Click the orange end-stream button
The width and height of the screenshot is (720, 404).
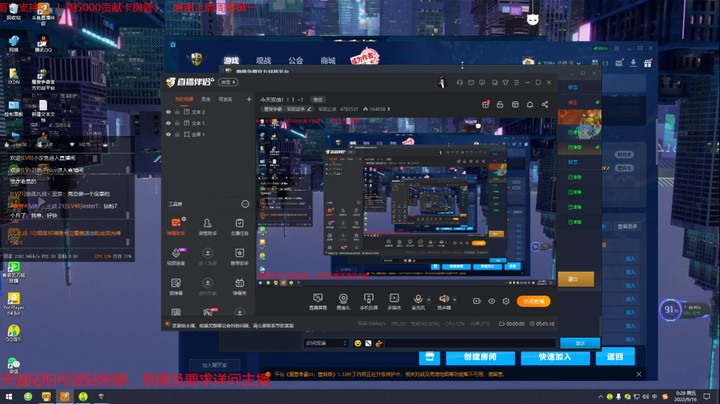(x=533, y=301)
